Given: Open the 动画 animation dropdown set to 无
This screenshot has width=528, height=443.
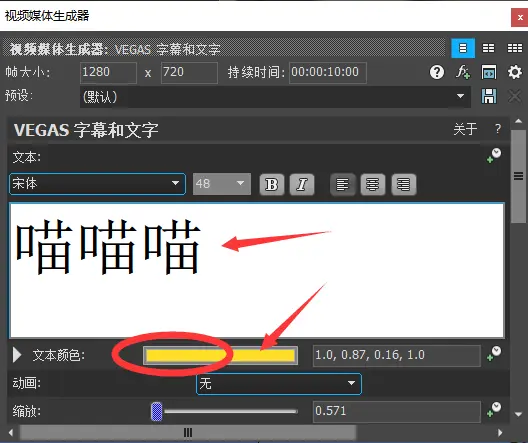Looking at the screenshot, I should point(279,383).
